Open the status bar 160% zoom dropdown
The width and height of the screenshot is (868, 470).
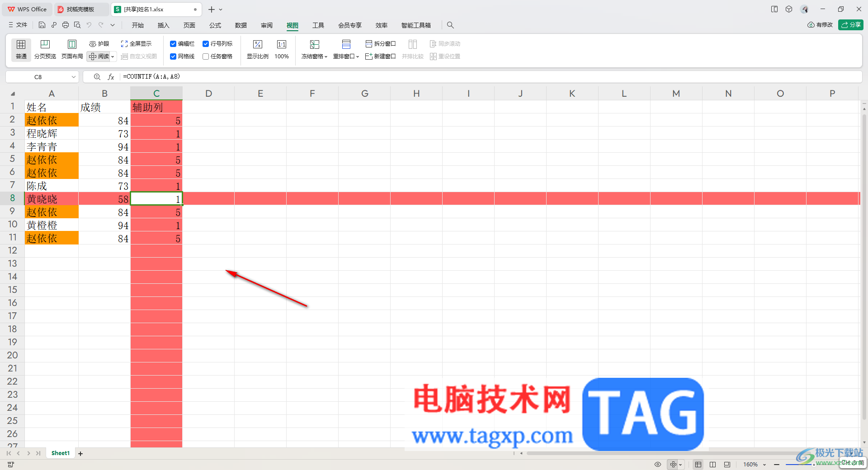point(764,465)
